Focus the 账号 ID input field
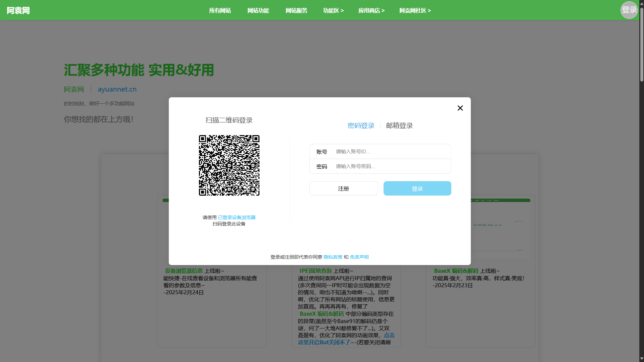644x362 pixels. pos(380,152)
